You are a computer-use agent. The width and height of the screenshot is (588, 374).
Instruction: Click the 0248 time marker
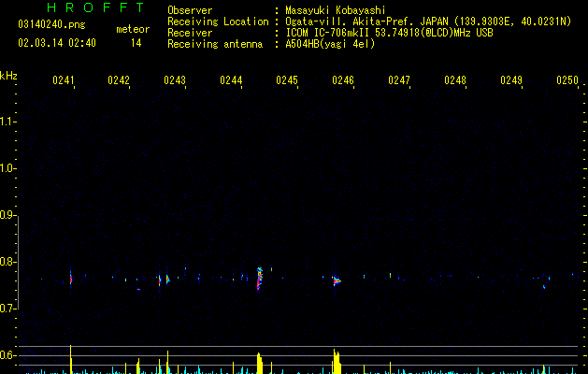point(455,80)
